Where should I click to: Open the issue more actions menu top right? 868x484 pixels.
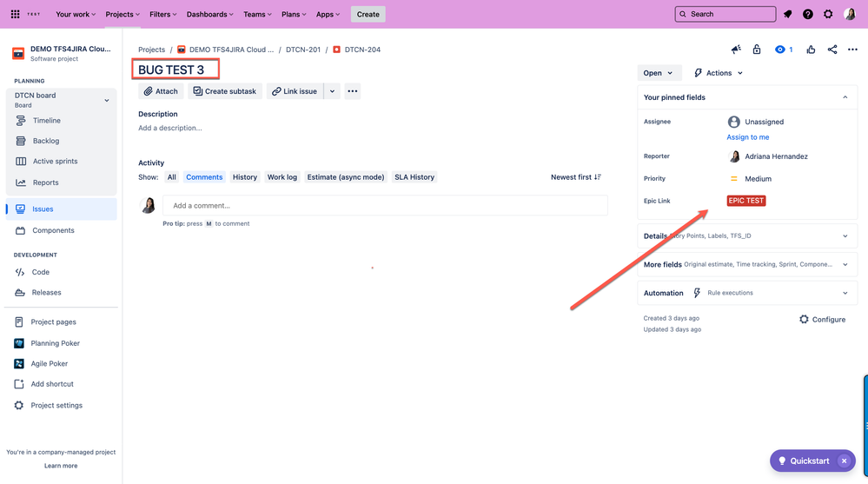click(x=852, y=50)
